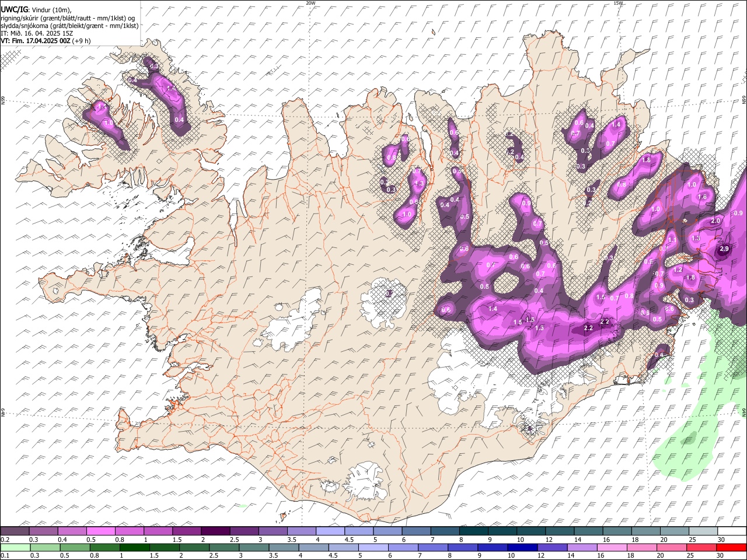Select the light green rain swatch labeled 0.3

point(46,547)
